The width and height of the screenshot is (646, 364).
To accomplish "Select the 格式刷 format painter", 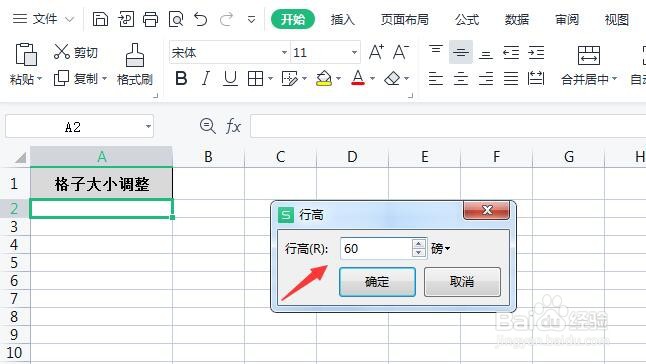I will pyautogui.click(x=135, y=64).
